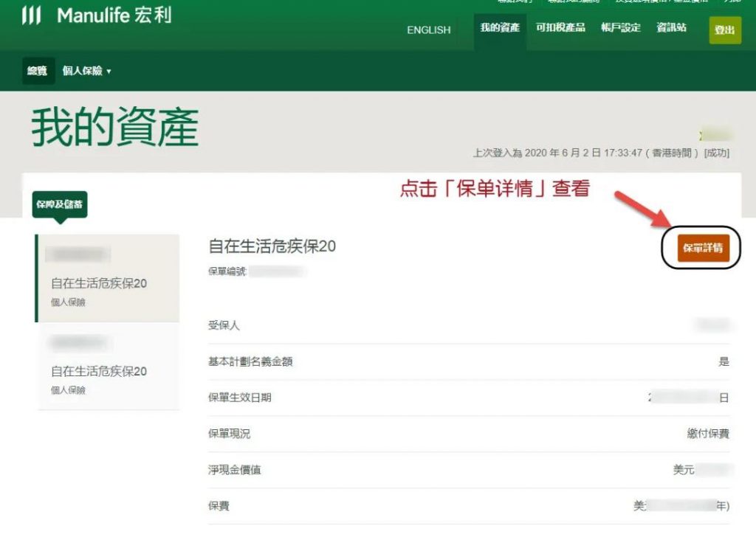Click the 我的資產 page title
This screenshot has height=537, width=756.
click(115, 127)
